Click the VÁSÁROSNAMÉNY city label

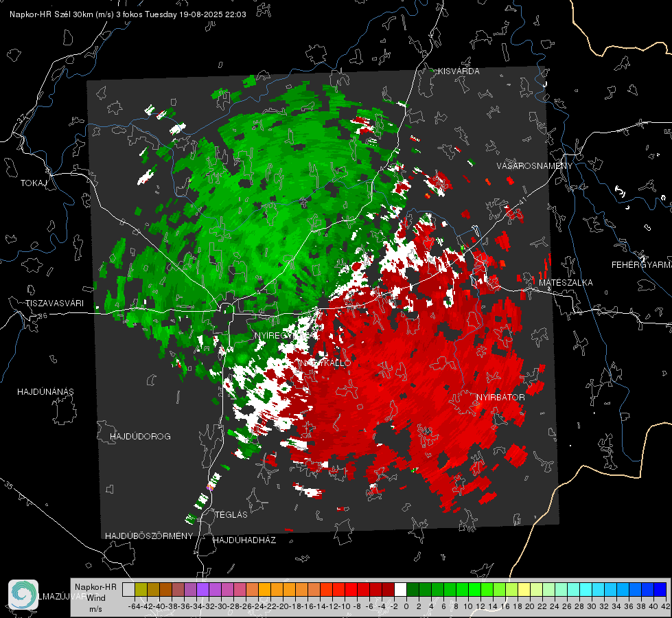pos(535,166)
